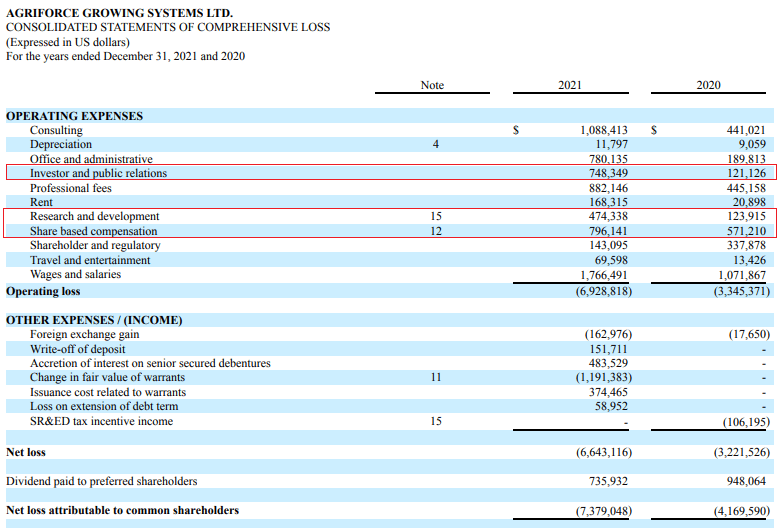
Task: Click the Foreign exchange gain label
Action: [x=85, y=334]
